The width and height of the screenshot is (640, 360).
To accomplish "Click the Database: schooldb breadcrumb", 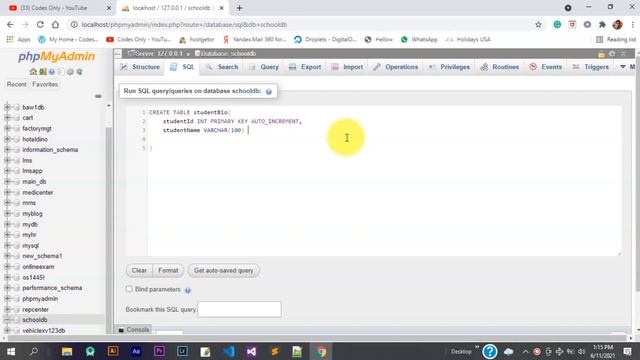I will tap(225, 54).
